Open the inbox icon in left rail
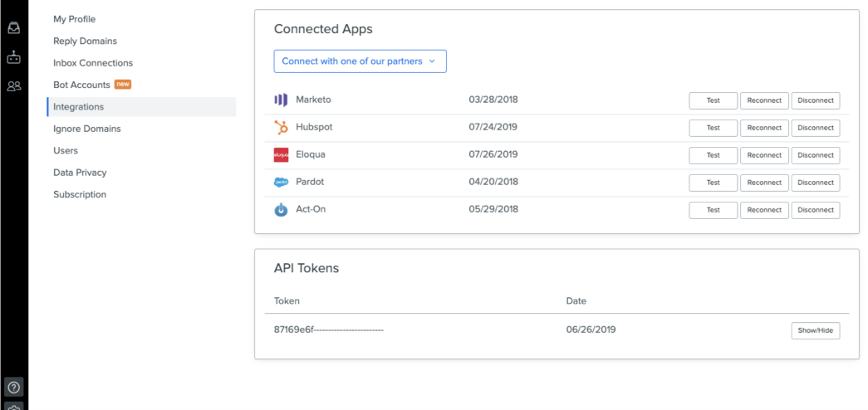Screen dimensions: 868x410 14,27
